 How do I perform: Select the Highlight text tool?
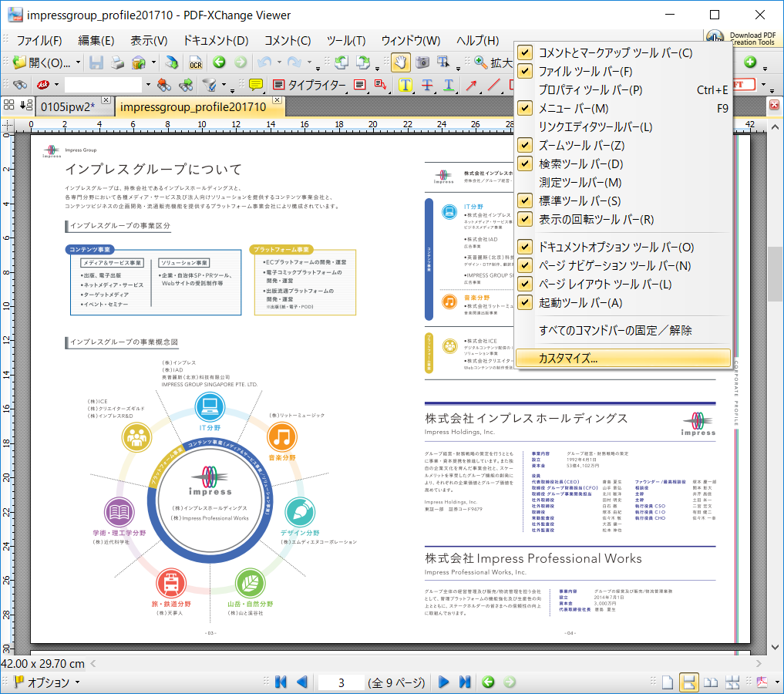[x=405, y=85]
